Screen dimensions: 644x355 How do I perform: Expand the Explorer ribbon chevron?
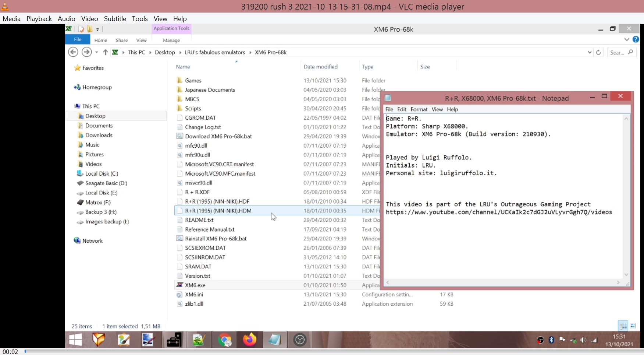pyautogui.click(x=627, y=39)
